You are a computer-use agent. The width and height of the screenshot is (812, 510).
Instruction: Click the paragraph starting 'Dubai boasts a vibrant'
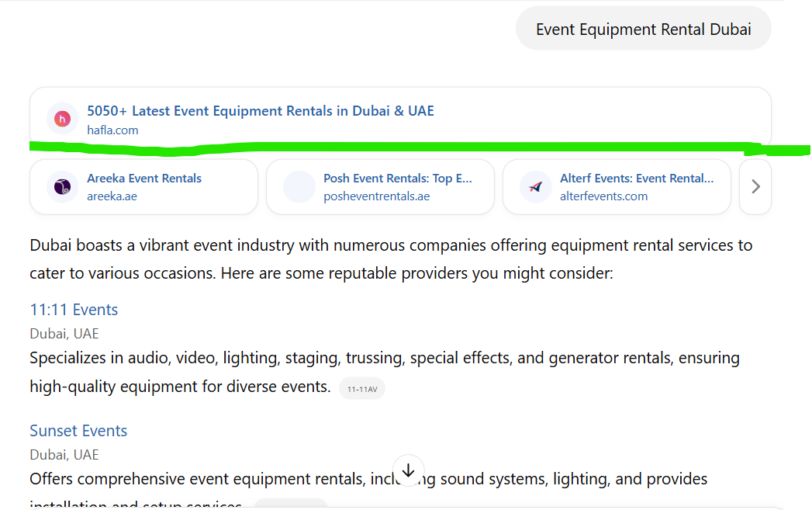[391, 259]
